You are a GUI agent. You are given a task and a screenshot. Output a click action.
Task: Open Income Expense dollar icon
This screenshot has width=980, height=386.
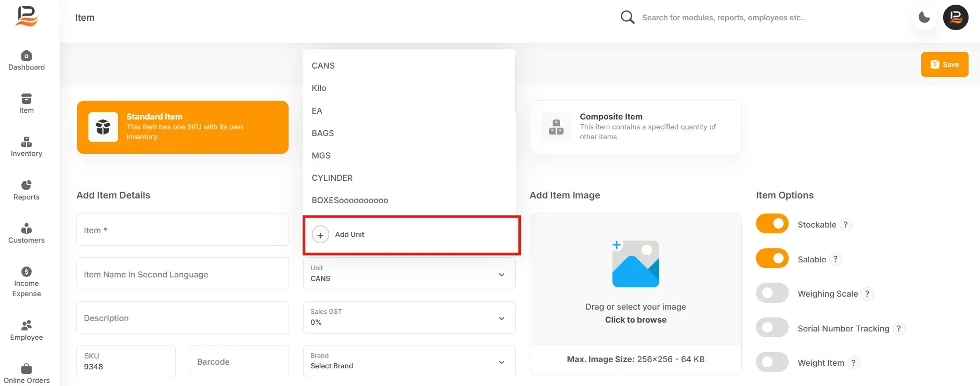coord(27,271)
